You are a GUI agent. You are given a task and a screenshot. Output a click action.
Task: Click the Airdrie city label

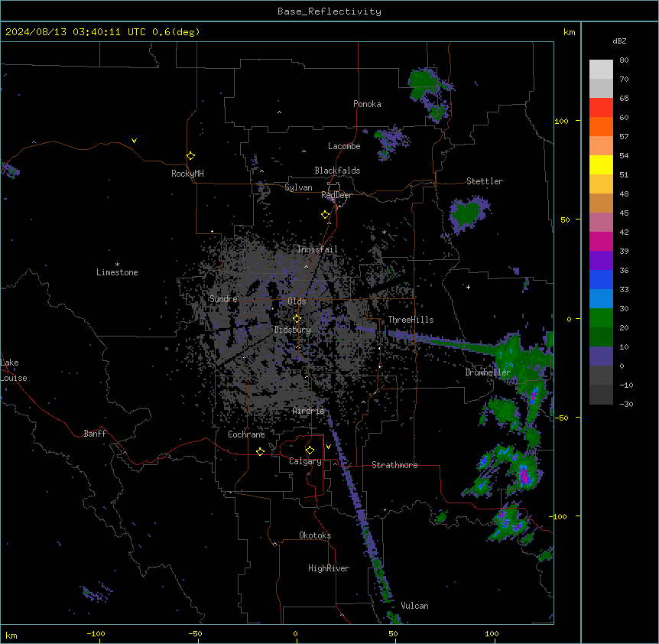click(308, 411)
